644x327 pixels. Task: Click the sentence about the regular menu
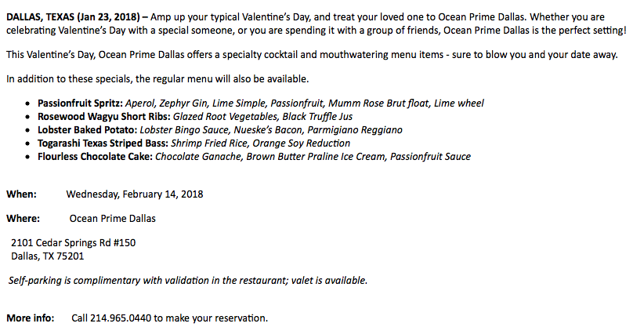tap(157, 79)
